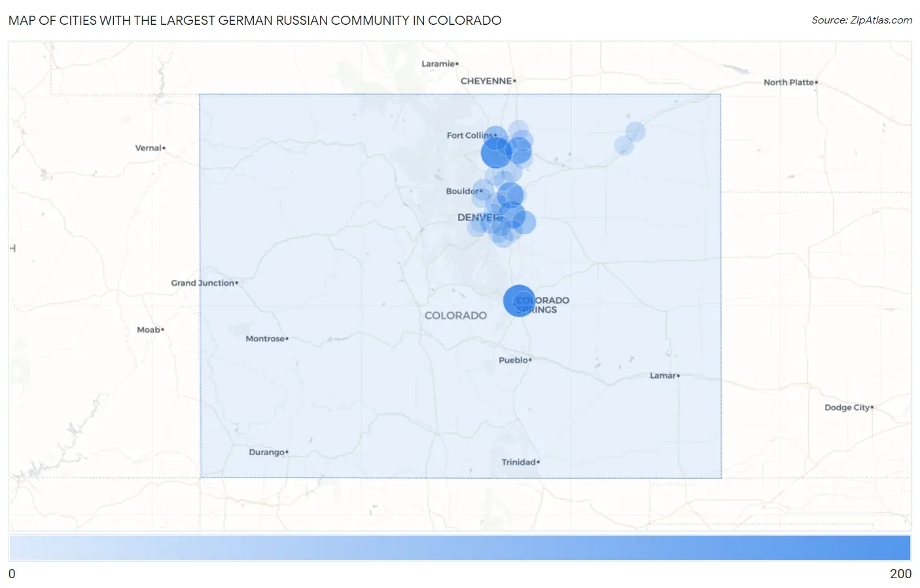Click the legend minimum value 0

12,574
